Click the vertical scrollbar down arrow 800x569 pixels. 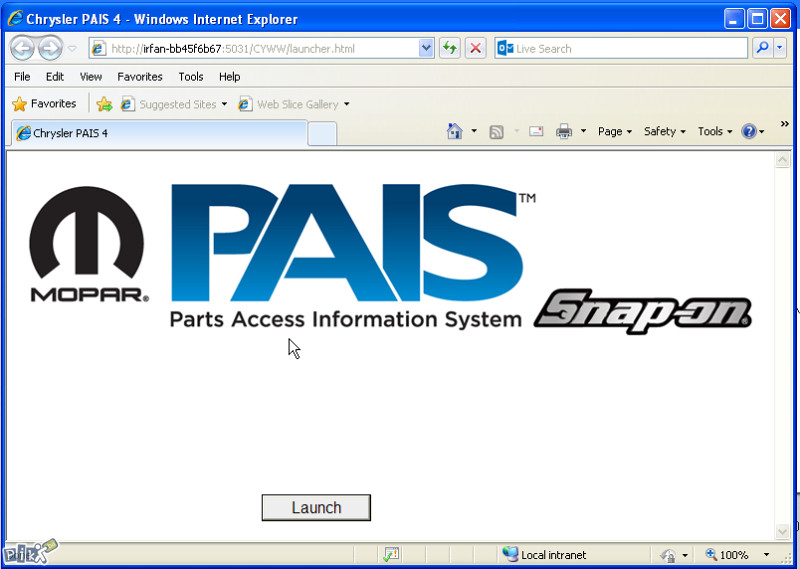click(x=782, y=531)
